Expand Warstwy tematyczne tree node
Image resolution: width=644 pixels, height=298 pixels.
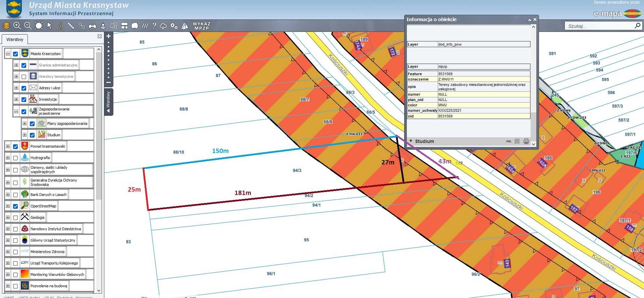(16, 77)
